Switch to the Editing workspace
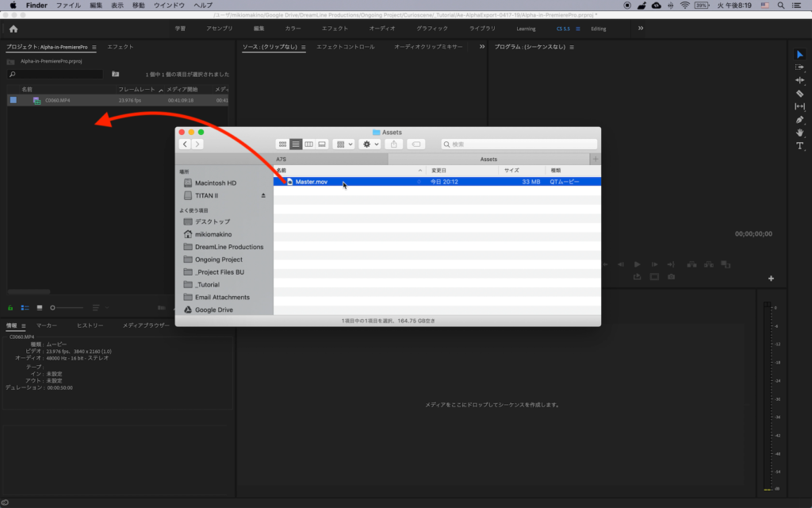Image resolution: width=812 pixels, height=508 pixels. 598,29
